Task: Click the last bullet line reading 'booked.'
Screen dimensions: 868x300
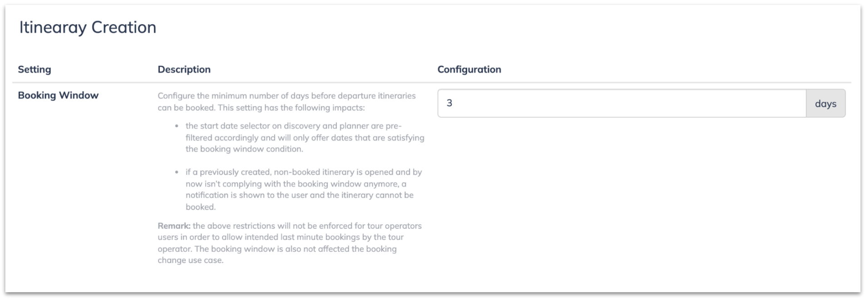Action: [x=201, y=207]
